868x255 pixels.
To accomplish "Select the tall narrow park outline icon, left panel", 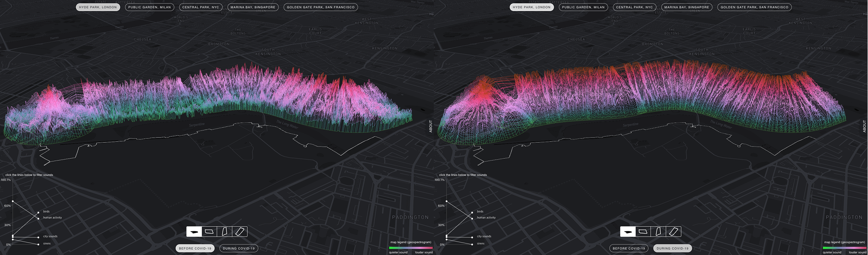I will pyautogui.click(x=225, y=232).
